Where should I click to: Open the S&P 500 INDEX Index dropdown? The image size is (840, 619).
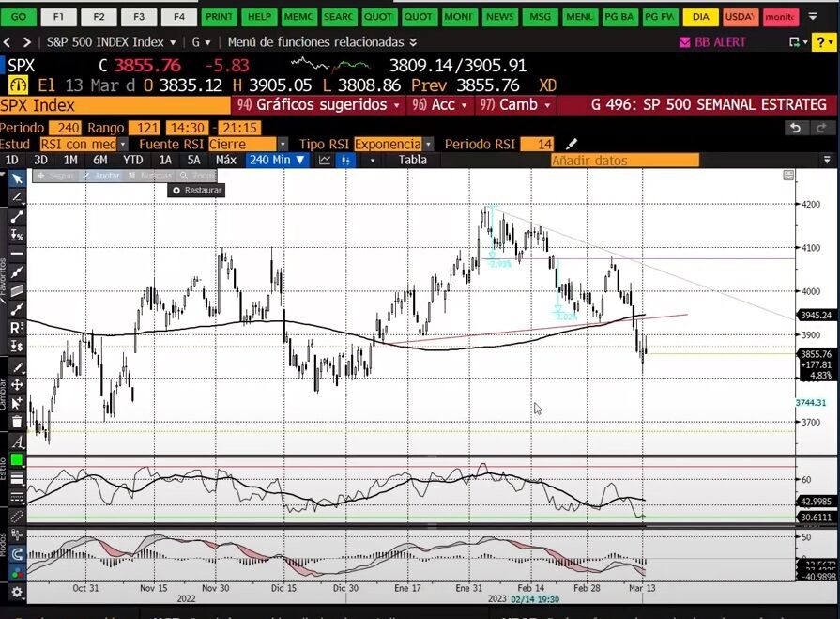point(111,42)
